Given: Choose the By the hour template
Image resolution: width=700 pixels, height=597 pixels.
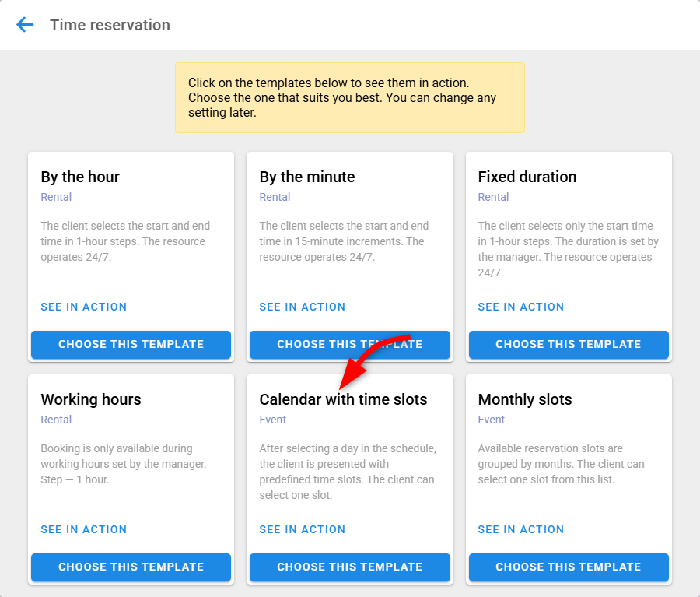Looking at the screenshot, I should tap(131, 344).
